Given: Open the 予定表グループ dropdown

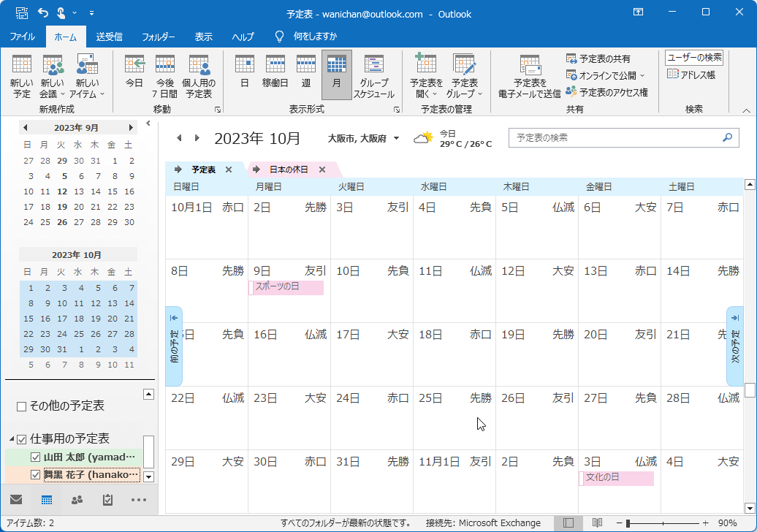Looking at the screenshot, I should click(465, 76).
